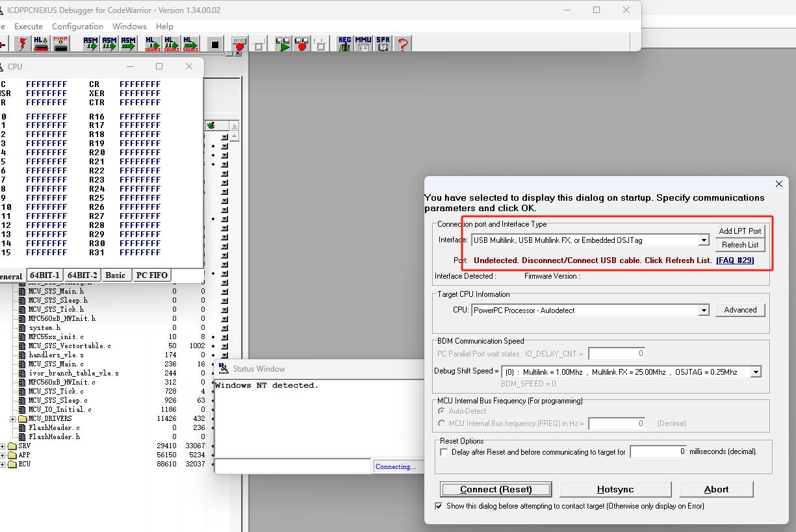Click the Add LPT Port button
The width and height of the screenshot is (796, 532).
pyautogui.click(x=740, y=231)
